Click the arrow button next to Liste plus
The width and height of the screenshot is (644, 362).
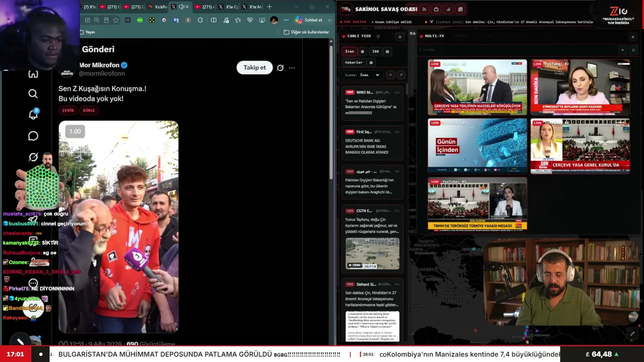pos(400,75)
